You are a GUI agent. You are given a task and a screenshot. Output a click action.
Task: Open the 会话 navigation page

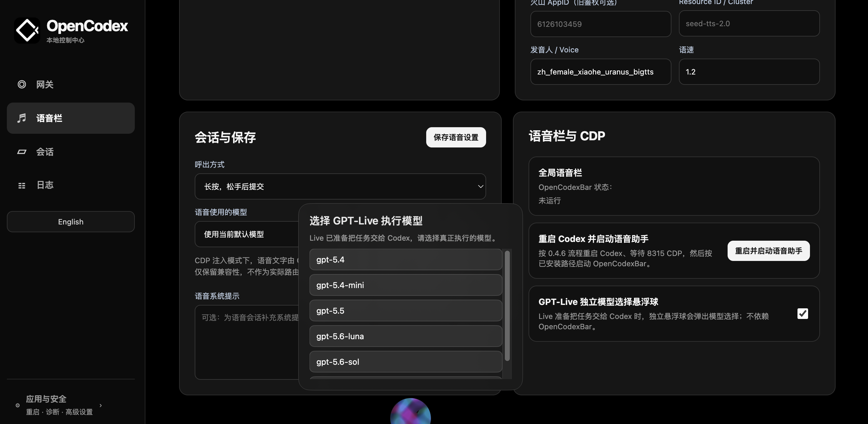(x=71, y=152)
